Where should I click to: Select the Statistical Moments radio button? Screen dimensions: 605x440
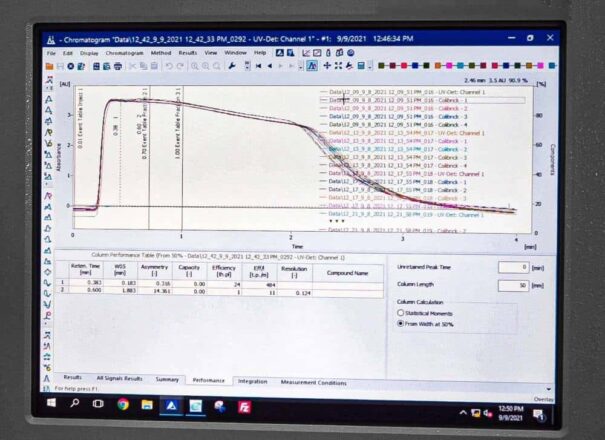click(401, 313)
